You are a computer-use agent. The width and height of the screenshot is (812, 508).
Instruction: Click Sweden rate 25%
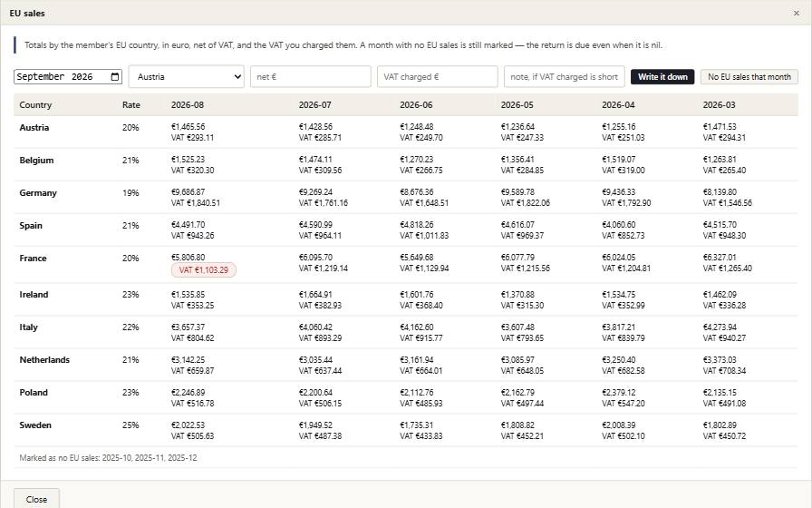point(130,425)
